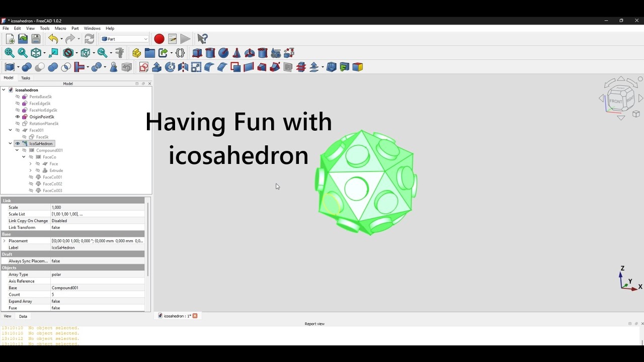Select the Boolean Cut icon
This screenshot has width=644, height=362.
[40, 67]
